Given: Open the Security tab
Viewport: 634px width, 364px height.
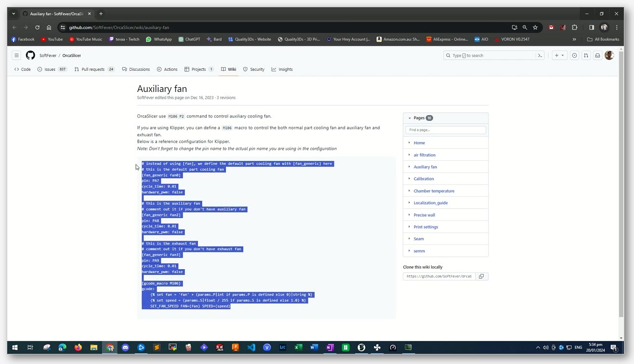Looking at the screenshot, I should coord(254,69).
